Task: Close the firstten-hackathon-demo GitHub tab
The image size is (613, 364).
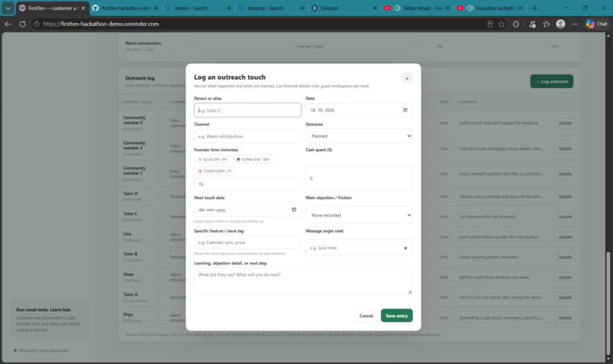Action: 156,8
